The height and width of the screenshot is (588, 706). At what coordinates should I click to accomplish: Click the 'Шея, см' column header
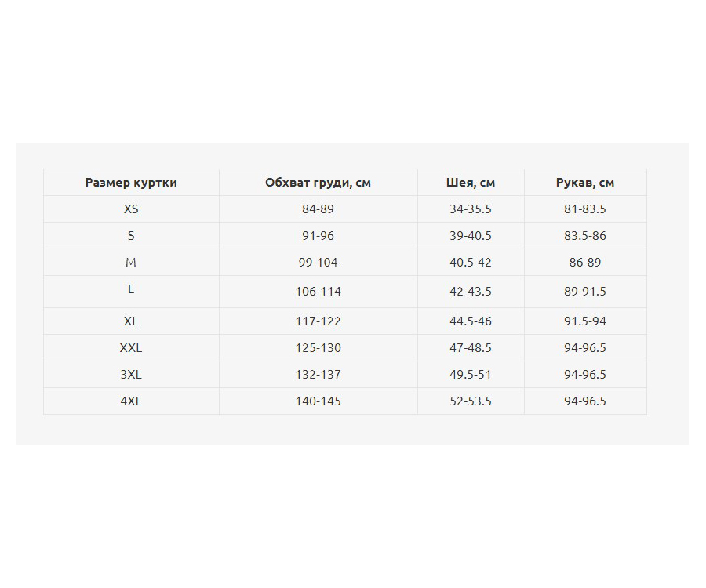tap(471, 183)
